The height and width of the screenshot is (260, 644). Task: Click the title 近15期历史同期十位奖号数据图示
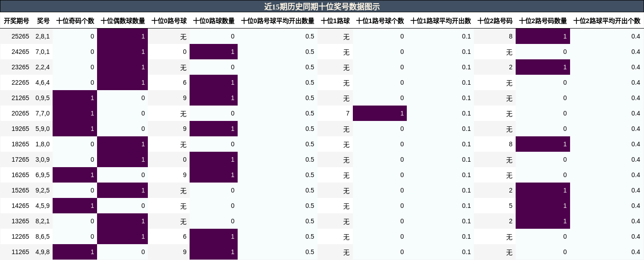322,6
